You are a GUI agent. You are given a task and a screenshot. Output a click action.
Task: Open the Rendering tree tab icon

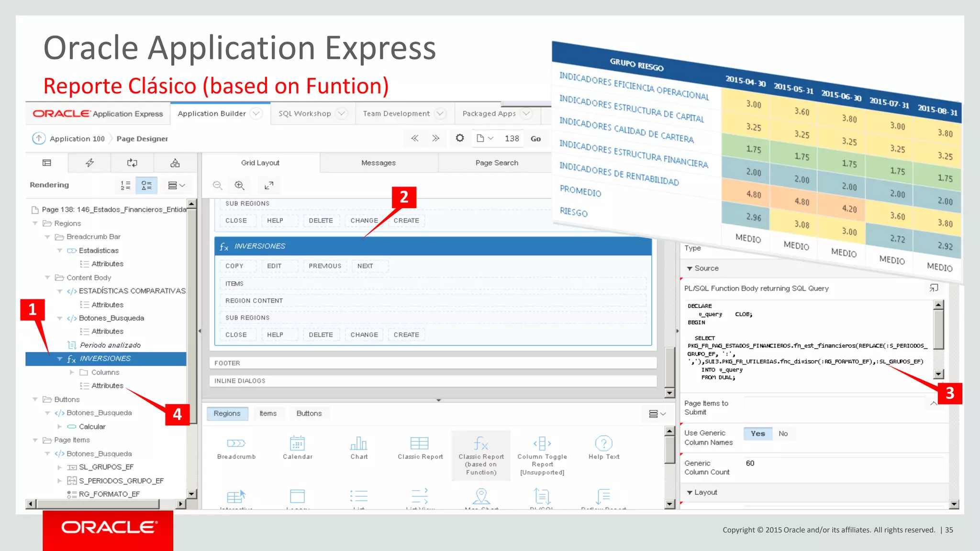[x=46, y=163]
